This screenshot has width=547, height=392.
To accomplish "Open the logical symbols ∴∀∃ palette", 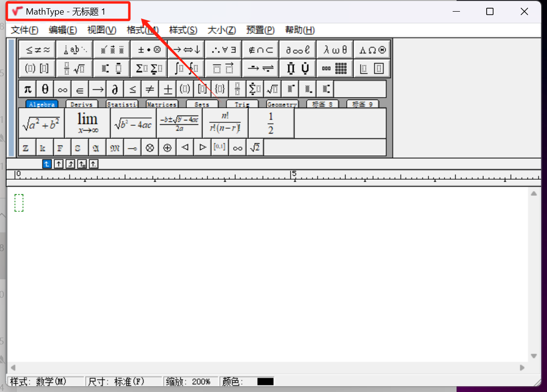I will pos(224,50).
